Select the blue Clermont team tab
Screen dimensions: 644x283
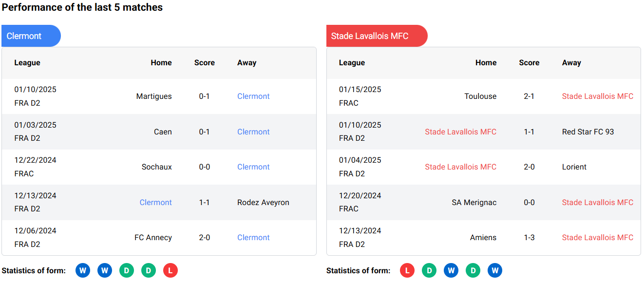[x=31, y=36]
